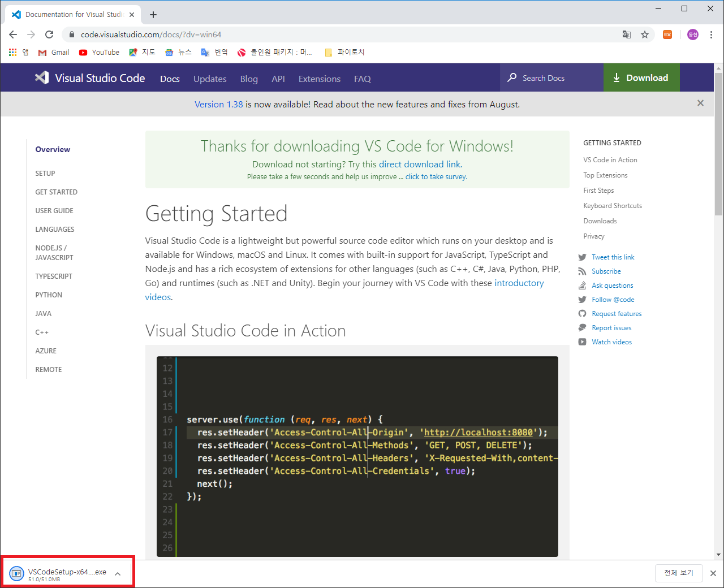
Task: Open the Gmail bookmark
Action: click(53, 52)
